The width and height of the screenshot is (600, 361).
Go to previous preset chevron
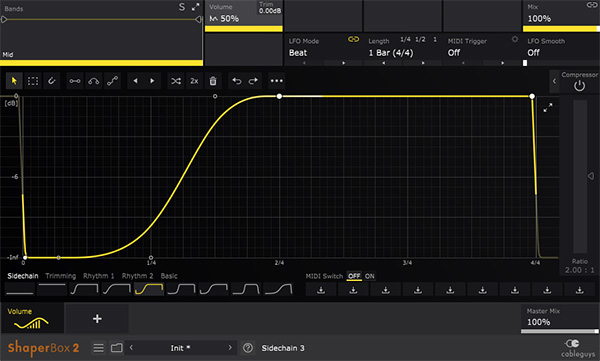pyautogui.click(x=131, y=348)
